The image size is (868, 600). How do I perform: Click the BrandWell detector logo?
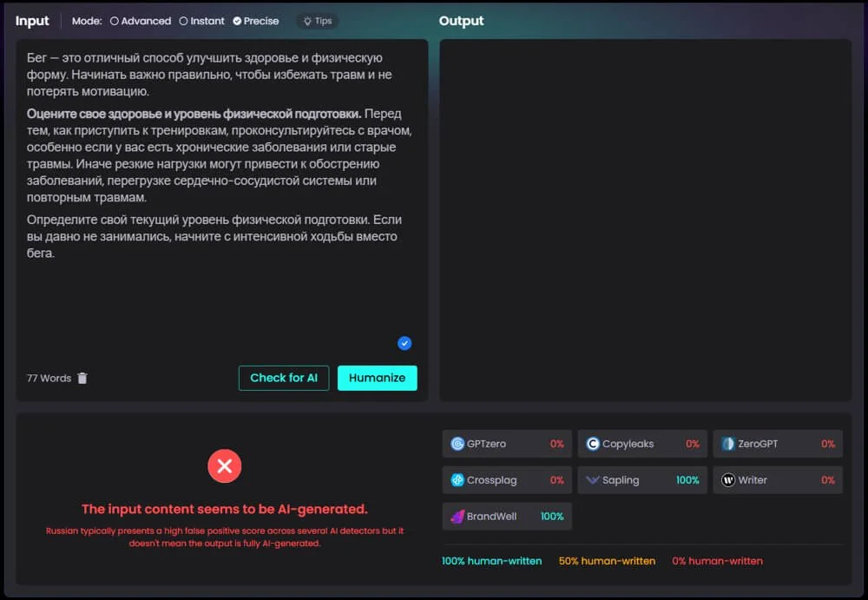pyautogui.click(x=457, y=517)
